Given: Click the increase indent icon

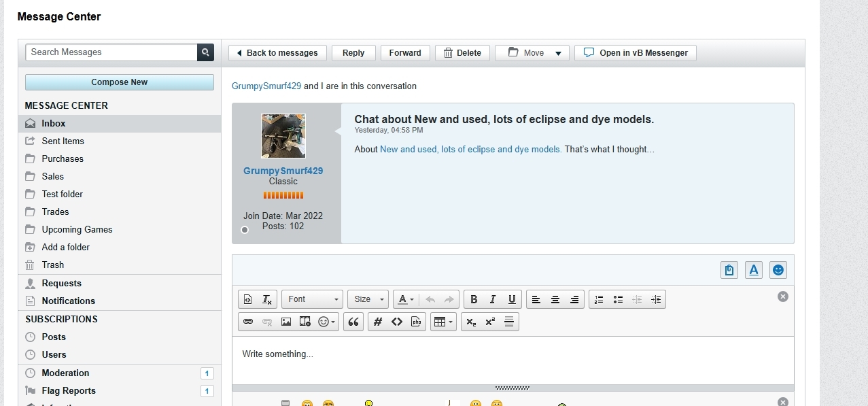Looking at the screenshot, I should pos(656,299).
